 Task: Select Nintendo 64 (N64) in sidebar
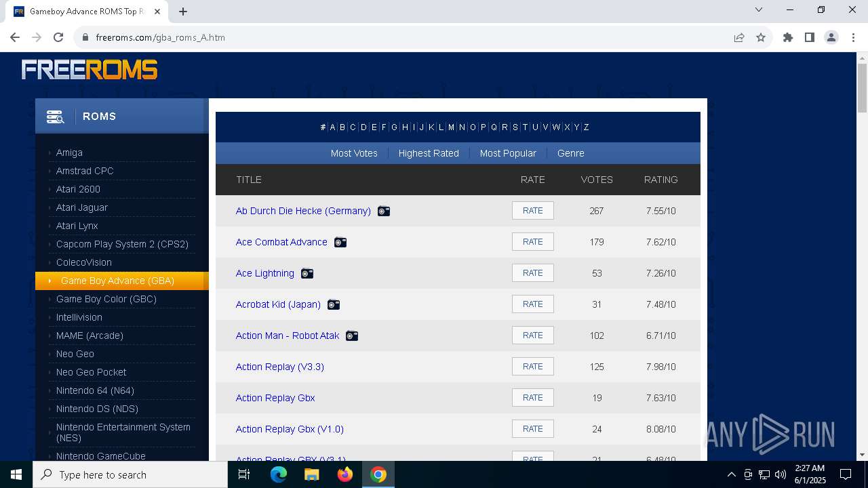pos(95,390)
